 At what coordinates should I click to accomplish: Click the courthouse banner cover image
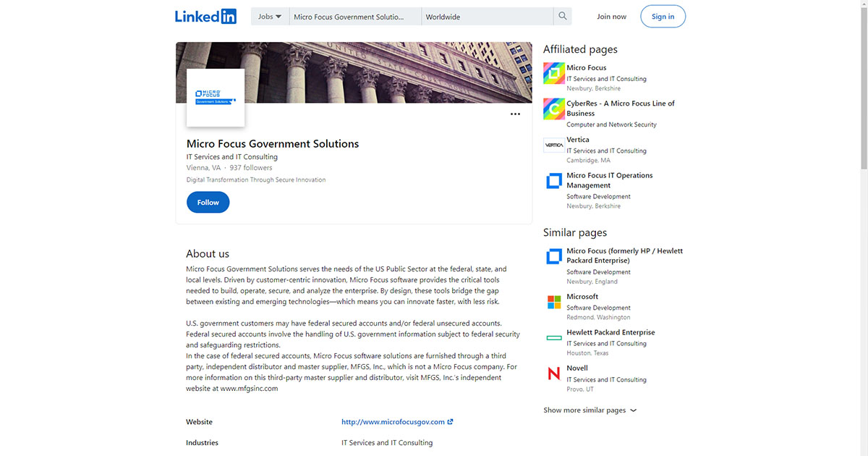point(354,72)
